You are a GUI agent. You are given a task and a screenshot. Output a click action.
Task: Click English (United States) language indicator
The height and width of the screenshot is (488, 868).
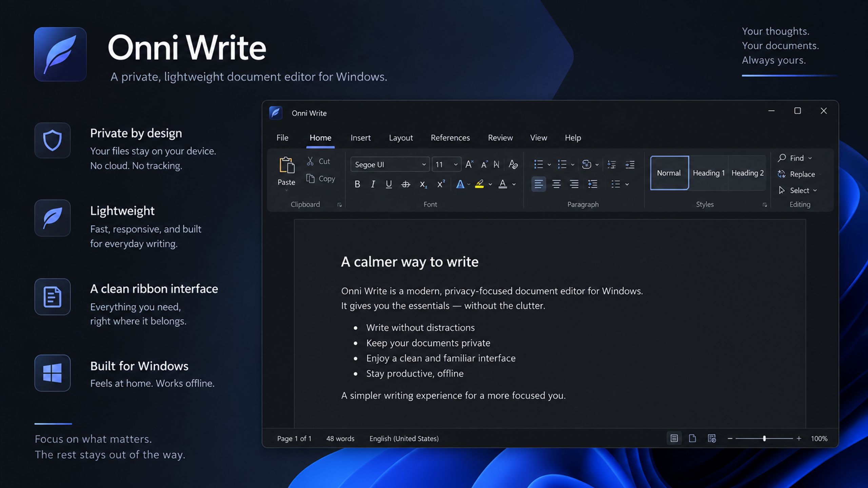coord(404,439)
